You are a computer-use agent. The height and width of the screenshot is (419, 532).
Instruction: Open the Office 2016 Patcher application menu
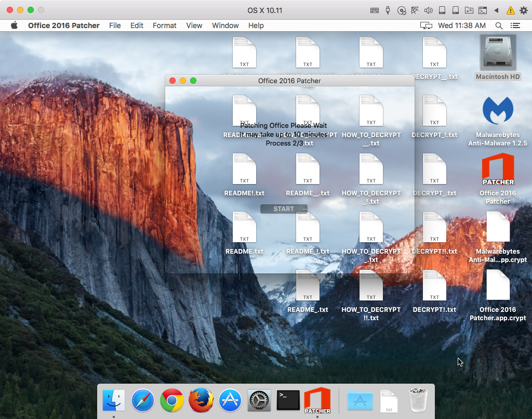(64, 25)
